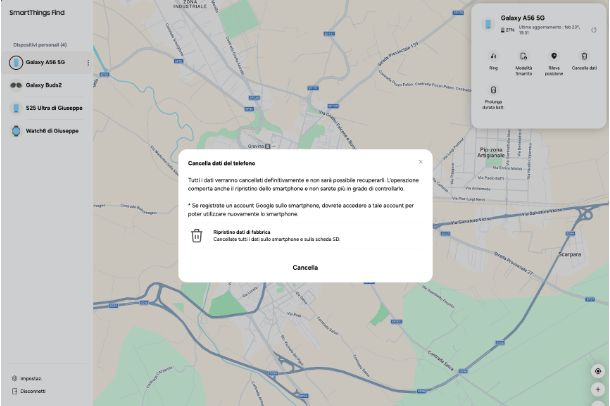Select Galaxy Buds2 in the device list
This screenshot has width=610, height=406.
pyautogui.click(x=46, y=85)
